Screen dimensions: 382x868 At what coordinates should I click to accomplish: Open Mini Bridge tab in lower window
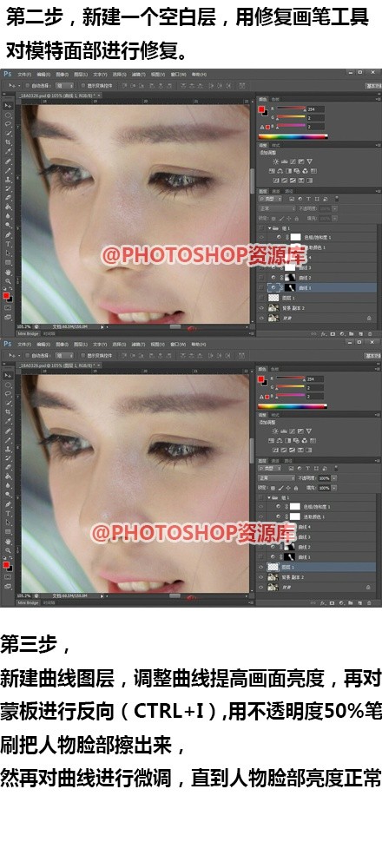tap(28, 603)
